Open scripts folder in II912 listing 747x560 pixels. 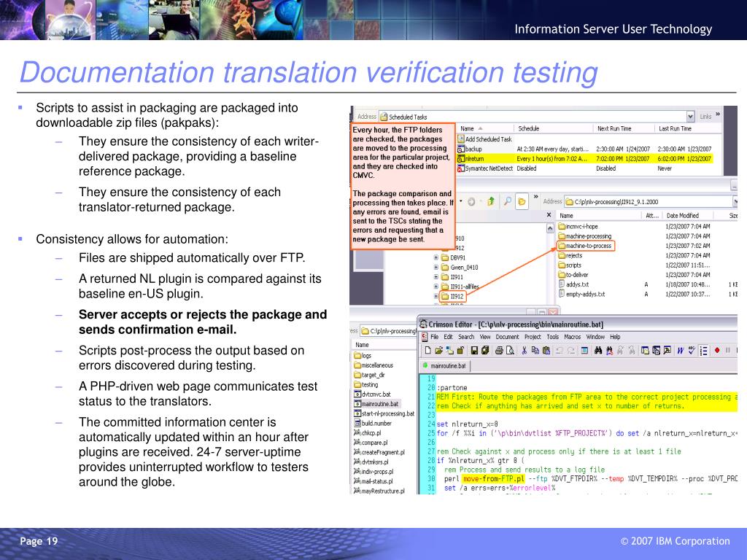click(570, 265)
